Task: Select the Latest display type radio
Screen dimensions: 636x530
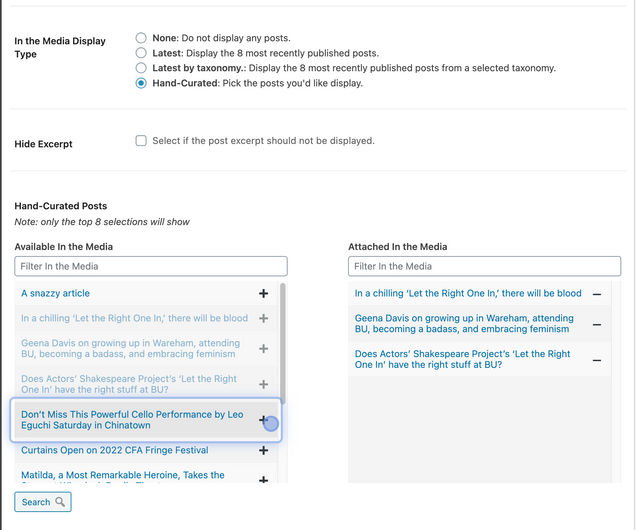Action: 141,53
